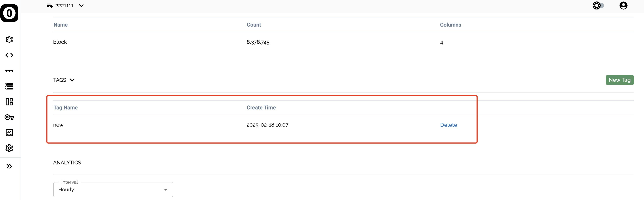644x200 pixels.
Task: Click the Name column header
Action: pos(61,25)
